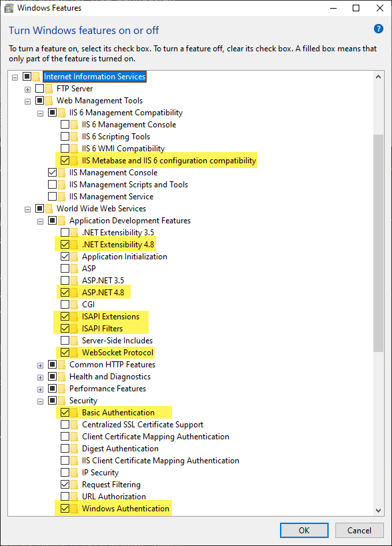392x546 pixels.
Task: Click the folder icon beside IP Security
Action: pos(74,473)
